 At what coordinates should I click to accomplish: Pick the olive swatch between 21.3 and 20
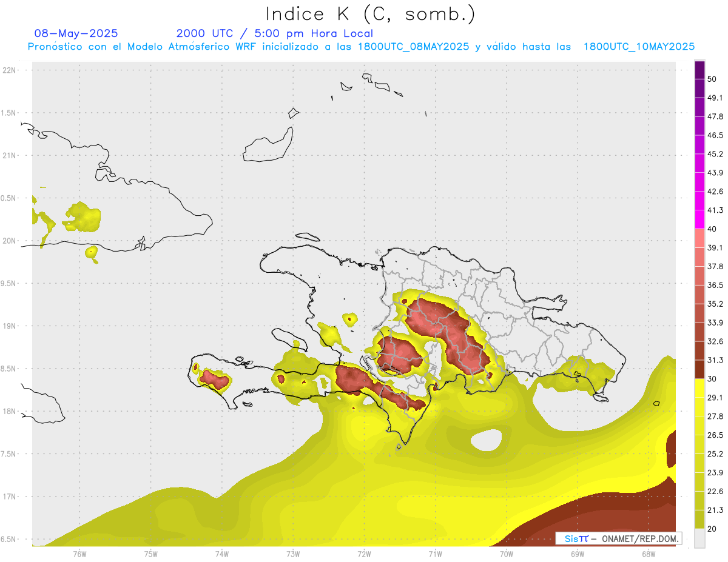coord(699,520)
